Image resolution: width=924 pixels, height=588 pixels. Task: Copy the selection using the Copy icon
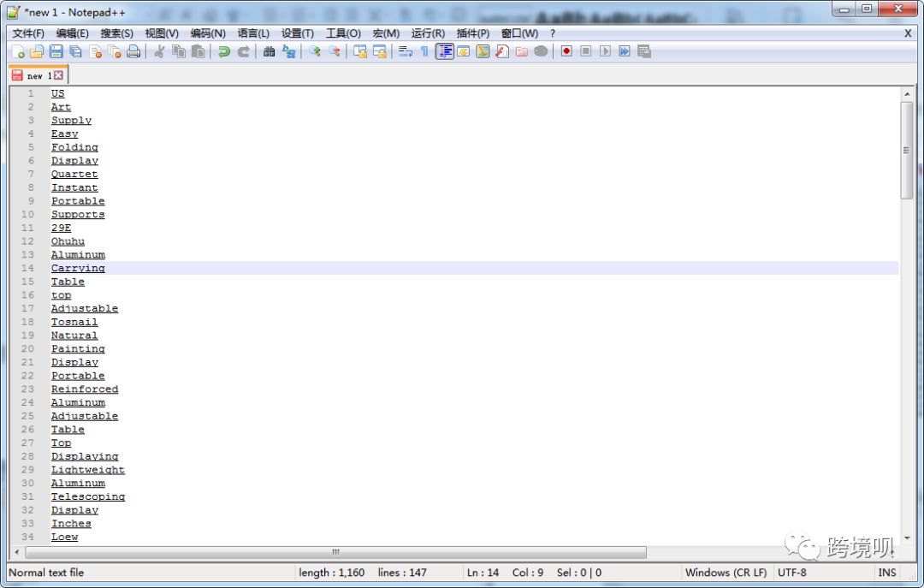(179, 52)
